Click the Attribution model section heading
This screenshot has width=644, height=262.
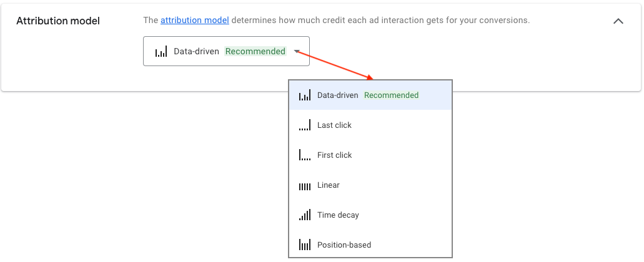(x=58, y=21)
